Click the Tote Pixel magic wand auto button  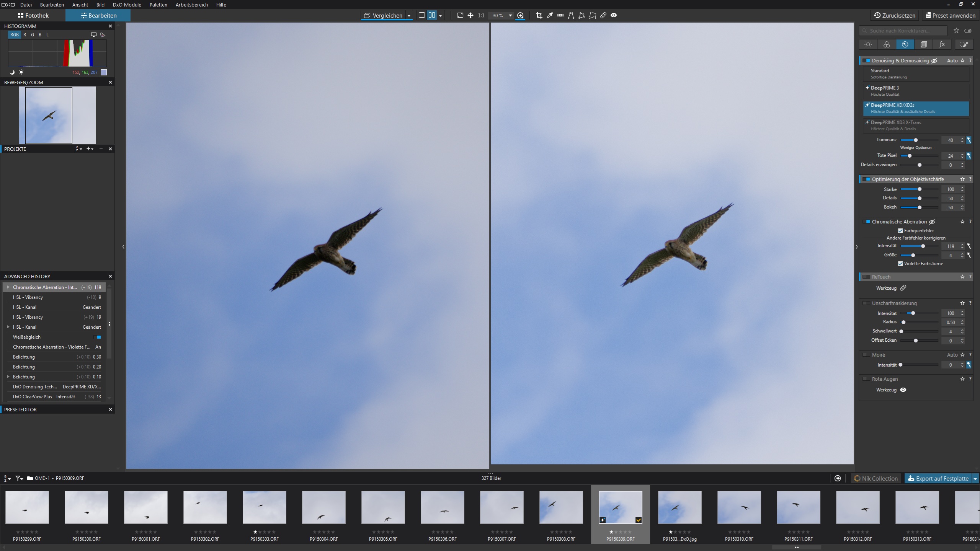click(969, 156)
